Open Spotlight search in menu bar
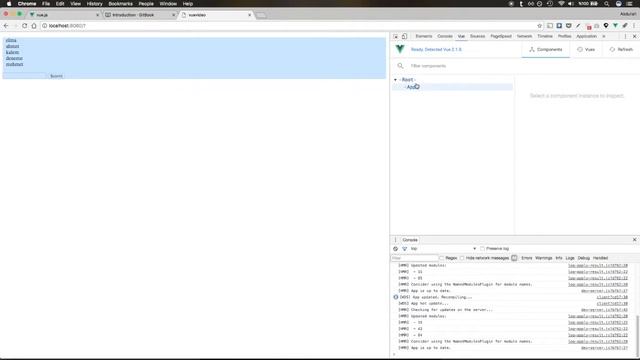Viewport: 640px width, 360px height. (x=607, y=4)
